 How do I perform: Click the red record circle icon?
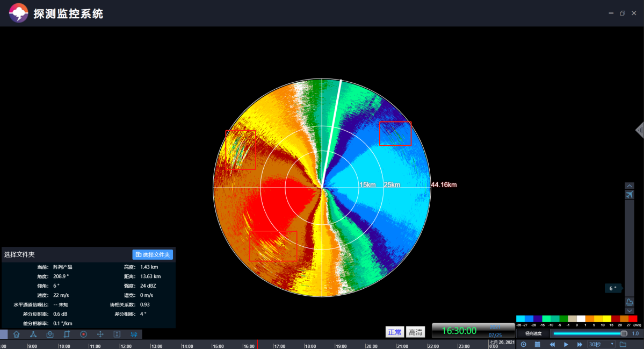click(83, 334)
